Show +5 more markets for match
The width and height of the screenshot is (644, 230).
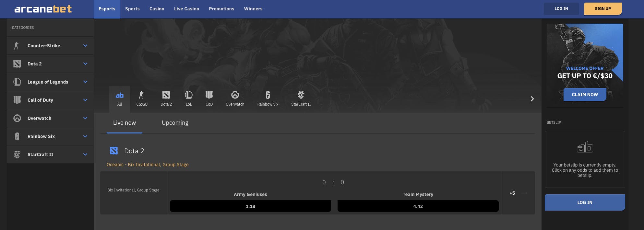(x=512, y=193)
